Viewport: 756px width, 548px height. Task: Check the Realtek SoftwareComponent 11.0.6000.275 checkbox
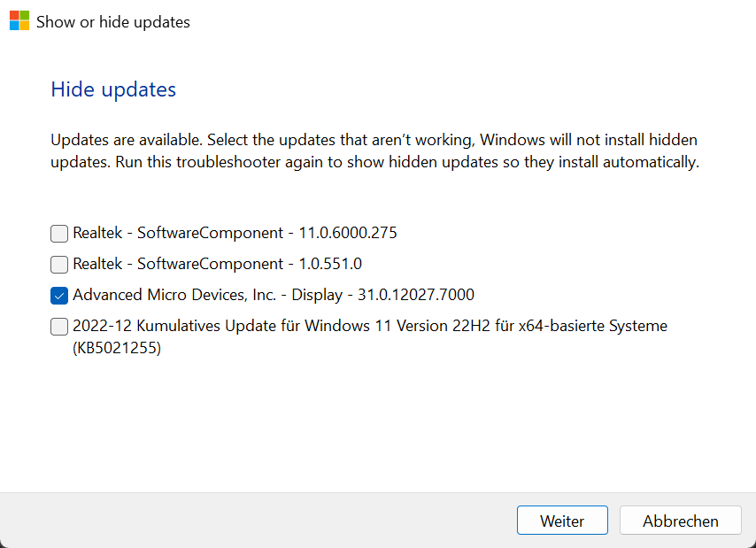coord(59,234)
